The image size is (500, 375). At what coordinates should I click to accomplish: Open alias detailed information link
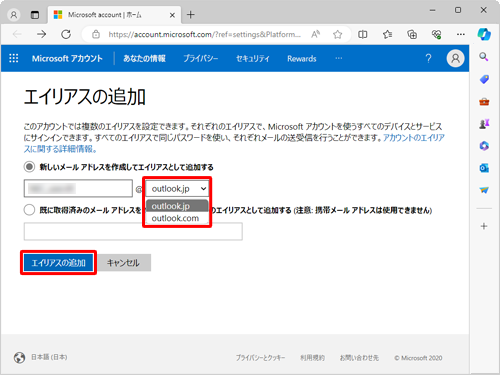[413, 138]
